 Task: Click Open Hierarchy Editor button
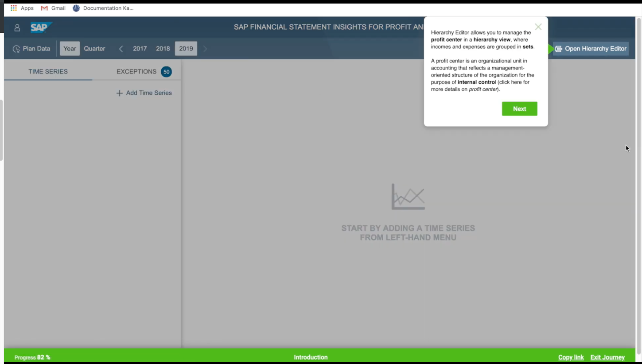(x=591, y=49)
